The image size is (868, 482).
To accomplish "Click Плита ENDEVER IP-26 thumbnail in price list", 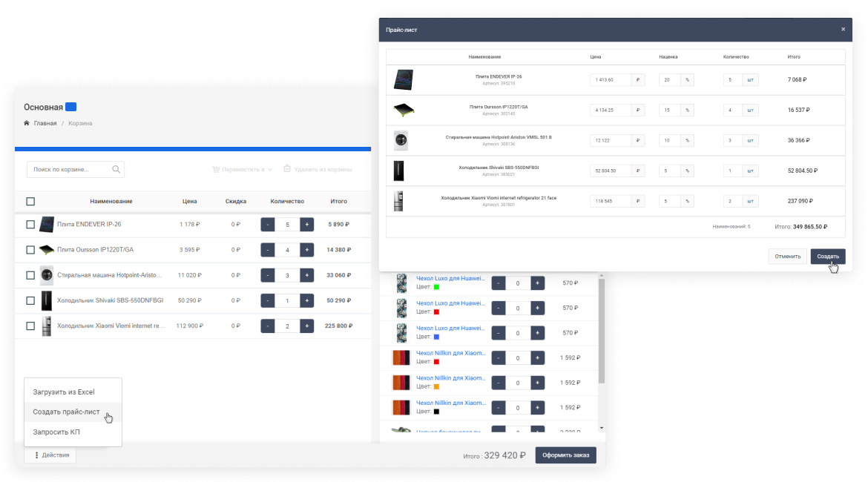I will (x=404, y=79).
